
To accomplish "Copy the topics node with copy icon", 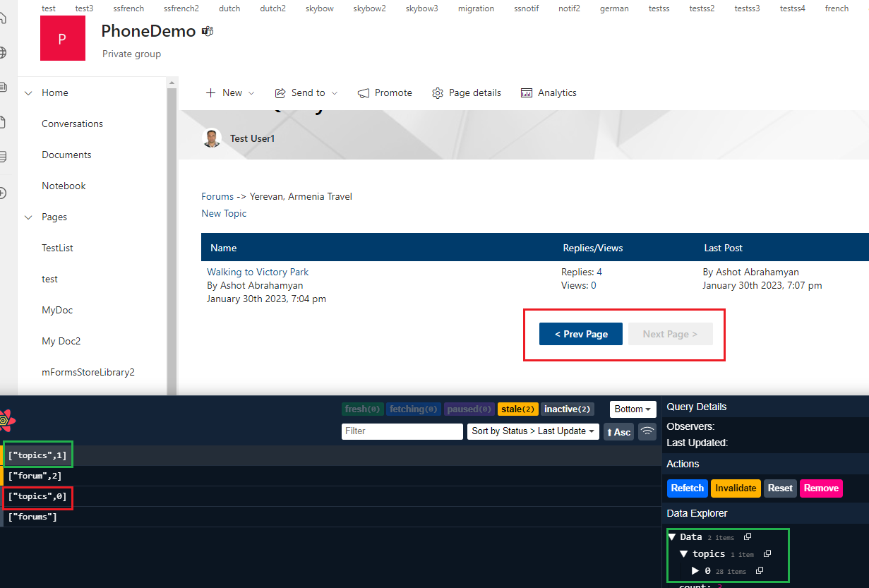I will (x=767, y=554).
